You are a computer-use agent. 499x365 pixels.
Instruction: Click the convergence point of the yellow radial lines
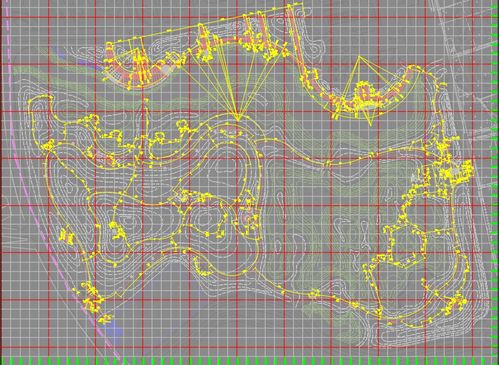coord(238,120)
